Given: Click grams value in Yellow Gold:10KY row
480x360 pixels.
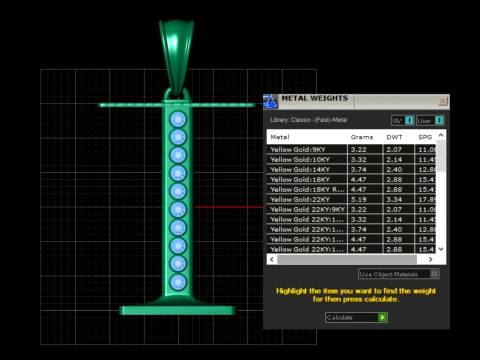Looking at the screenshot, I should pos(358,159).
